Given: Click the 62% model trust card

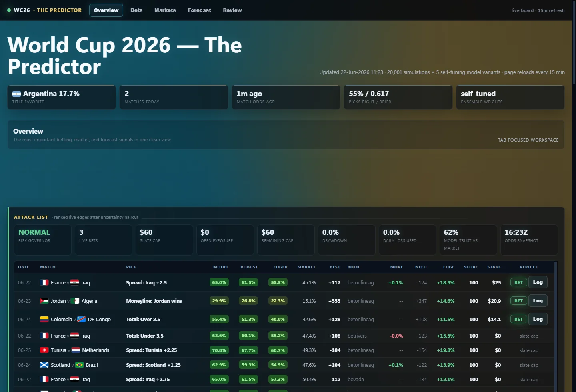Looking at the screenshot, I should point(468,240).
